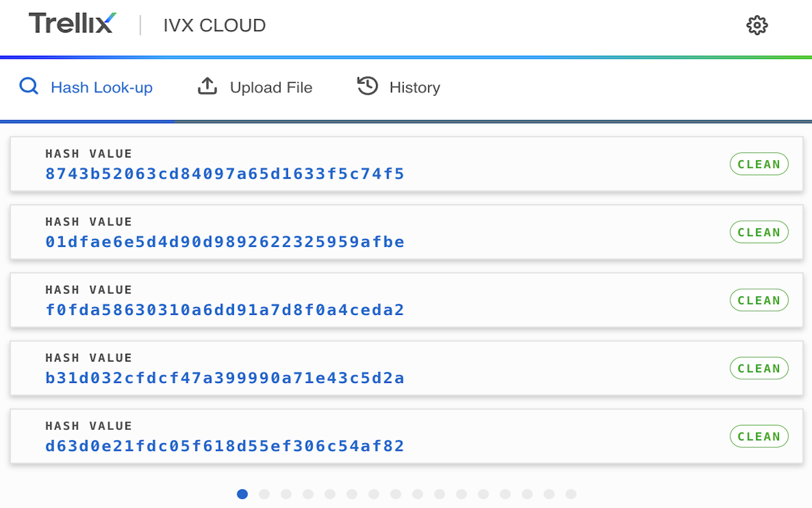The height and width of the screenshot is (508, 812).
Task: Open settings via the gear icon
Action: (757, 25)
